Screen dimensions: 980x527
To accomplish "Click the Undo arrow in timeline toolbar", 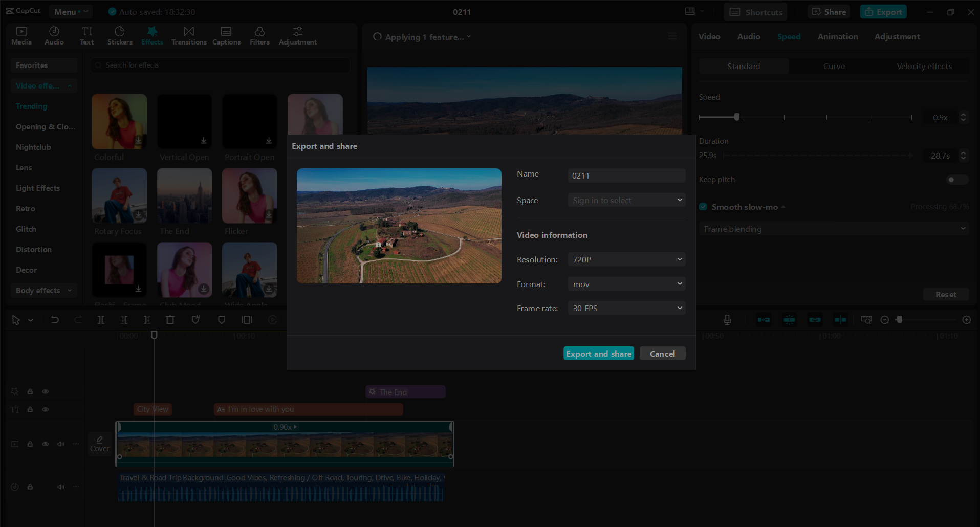I will click(x=55, y=320).
